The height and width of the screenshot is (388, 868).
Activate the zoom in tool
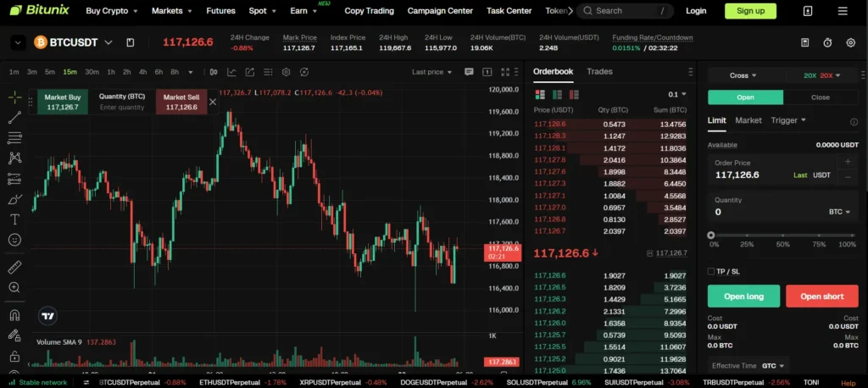pos(15,287)
